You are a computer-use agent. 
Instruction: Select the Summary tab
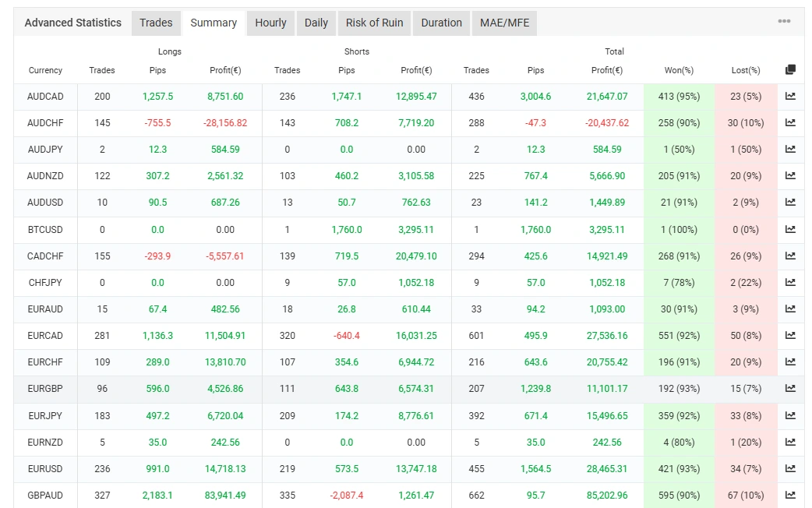tap(214, 23)
